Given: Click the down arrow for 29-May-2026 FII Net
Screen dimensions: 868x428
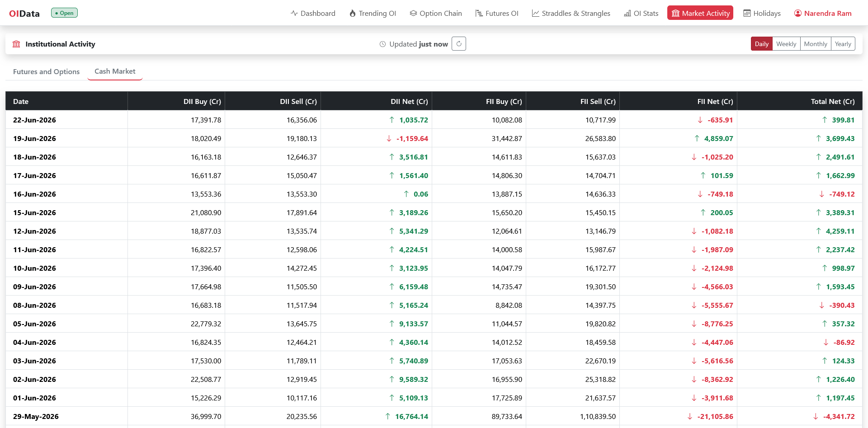Looking at the screenshot, I should (690, 416).
